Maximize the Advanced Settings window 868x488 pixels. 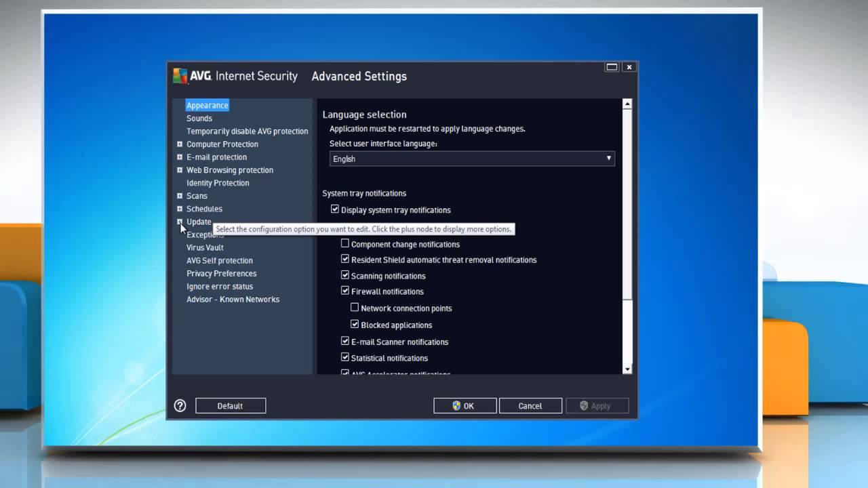pyautogui.click(x=612, y=67)
